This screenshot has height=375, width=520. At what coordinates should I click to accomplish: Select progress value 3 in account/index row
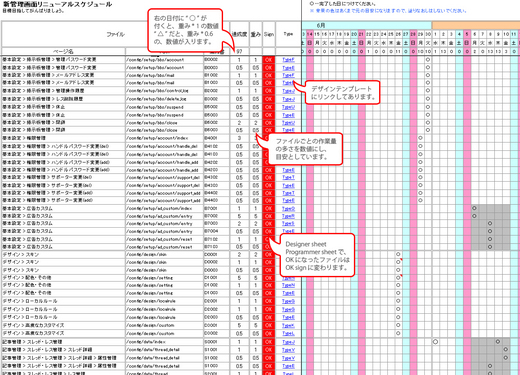(239, 138)
